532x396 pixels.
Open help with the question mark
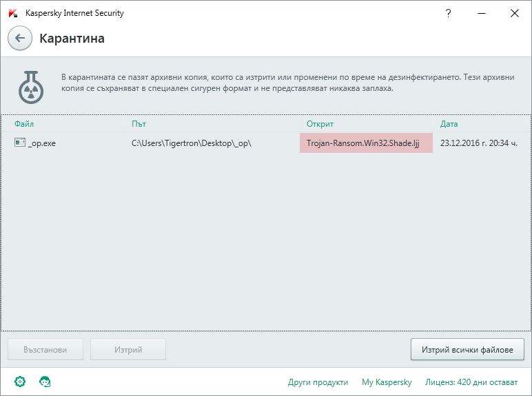click(x=448, y=13)
